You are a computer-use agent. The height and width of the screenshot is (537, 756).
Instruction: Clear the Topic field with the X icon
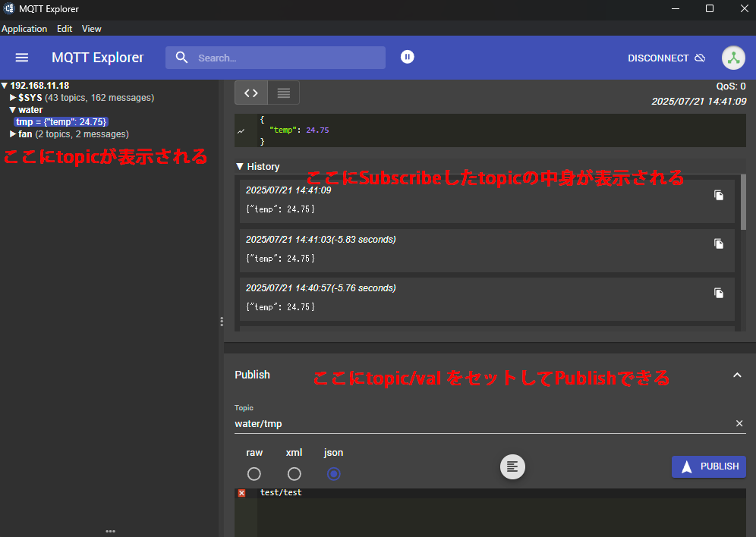[x=739, y=423]
